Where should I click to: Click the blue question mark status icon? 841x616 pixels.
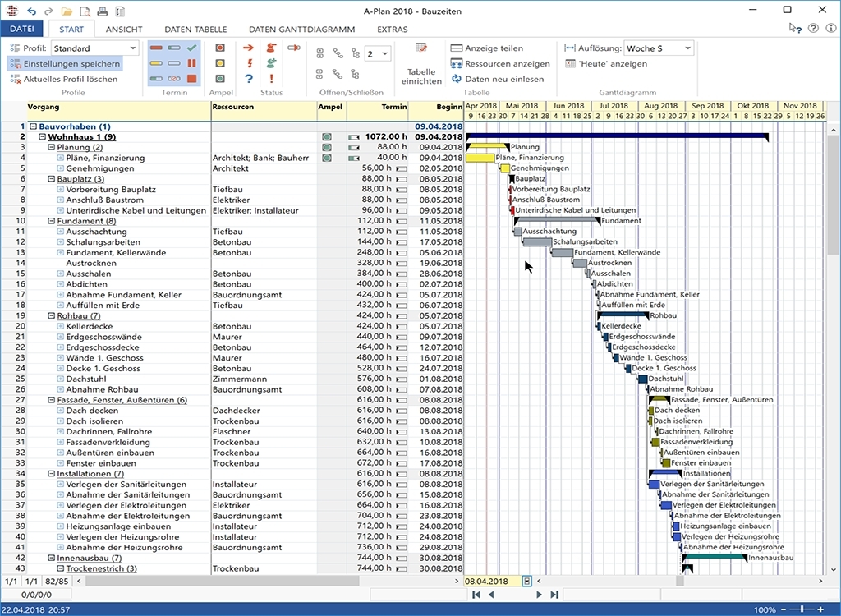tap(249, 79)
